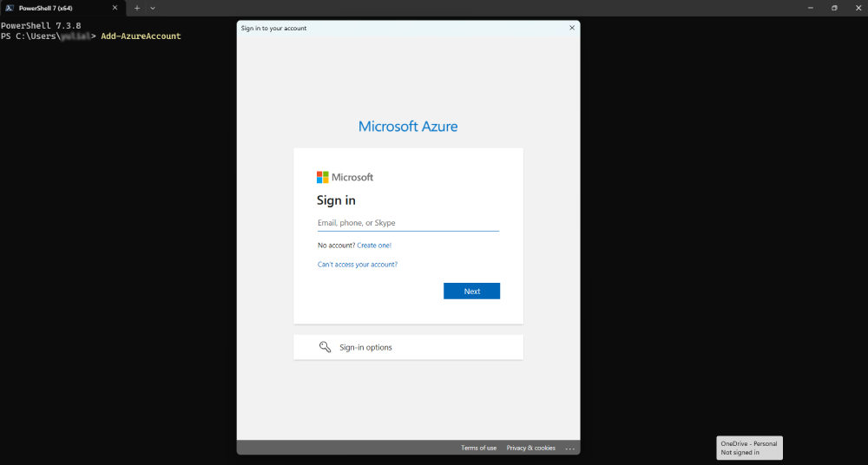Click the Add-AzureAccount command text
The width and height of the screenshot is (868, 465).
141,36
